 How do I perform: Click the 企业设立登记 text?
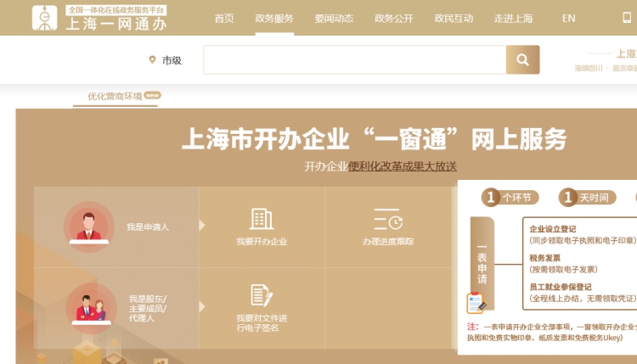click(553, 229)
